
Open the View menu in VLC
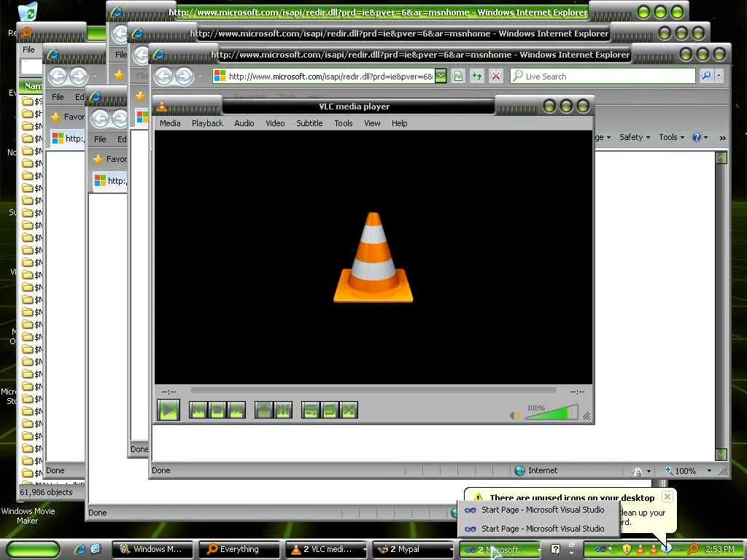pos(372,123)
